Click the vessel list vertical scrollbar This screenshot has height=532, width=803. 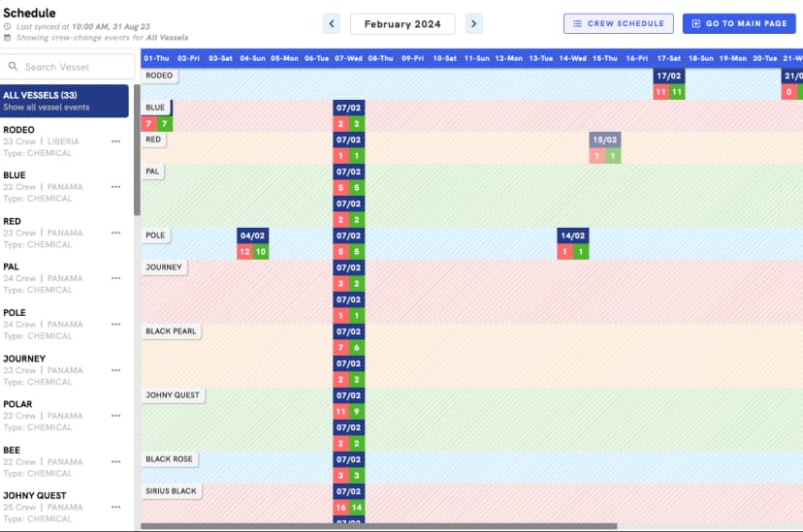(137, 150)
